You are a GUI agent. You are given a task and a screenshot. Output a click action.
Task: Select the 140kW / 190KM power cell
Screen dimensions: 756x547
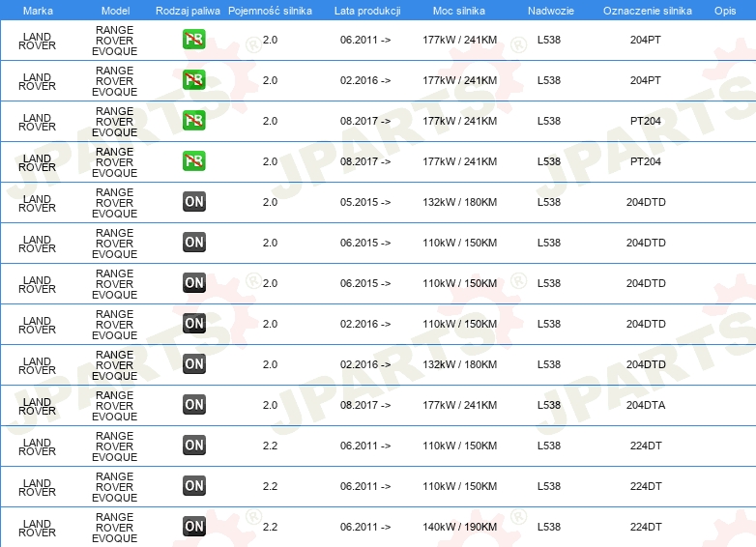tap(459, 527)
